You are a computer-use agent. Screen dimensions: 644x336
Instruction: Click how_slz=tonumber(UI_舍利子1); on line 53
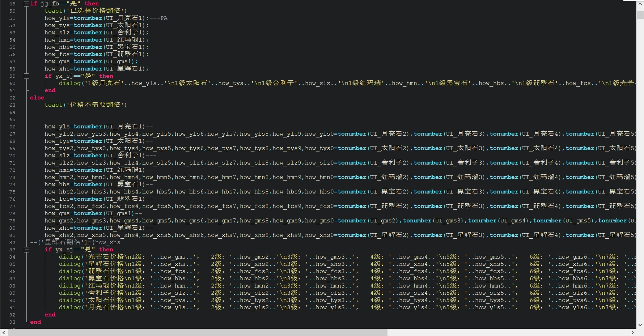click(x=97, y=33)
